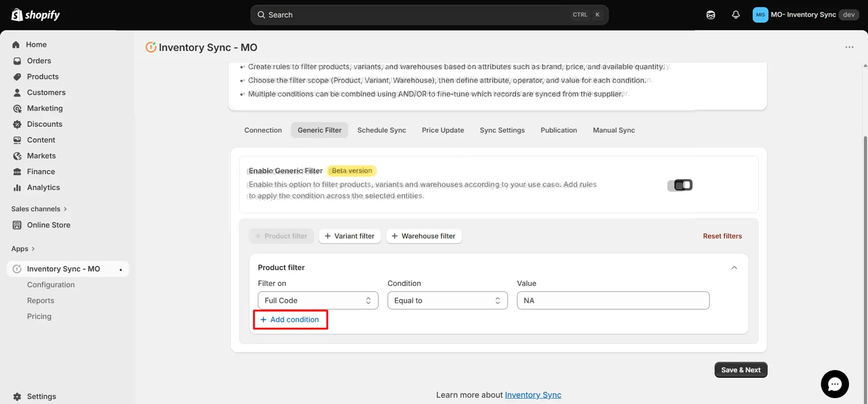Click Save & Next

(741, 370)
